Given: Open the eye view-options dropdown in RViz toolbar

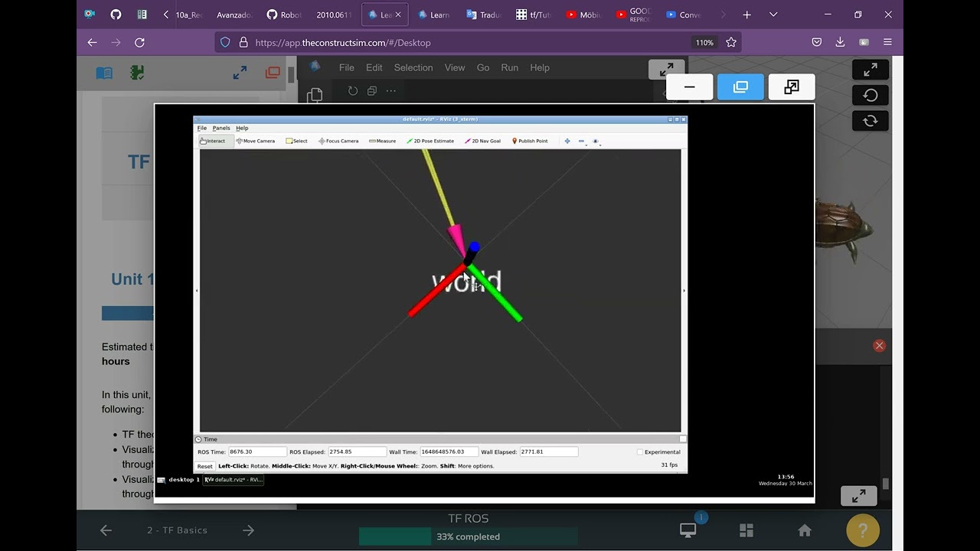Looking at the screenshot, I should (596, 141).
